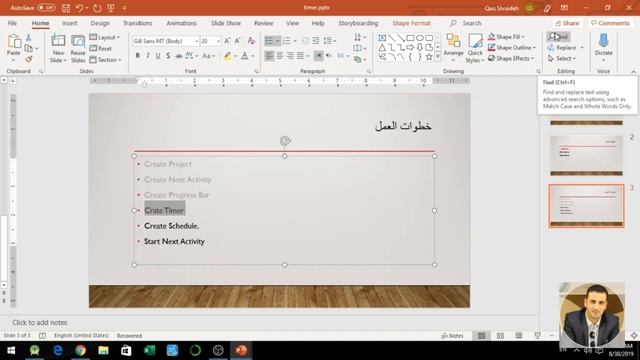Toggle Strikethrough formatting
The width and height of the screenshot is (640, 360).
178,56
